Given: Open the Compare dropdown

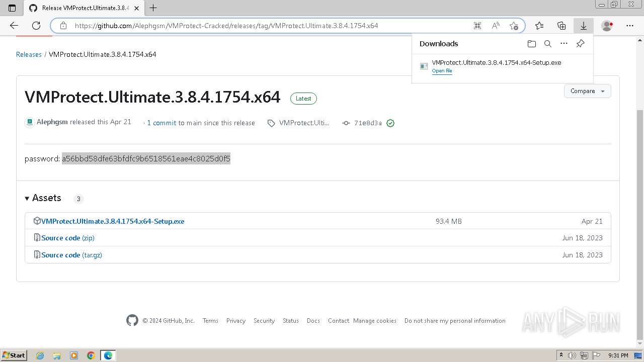Looking at the screenshot, I should tap(587, 91).
